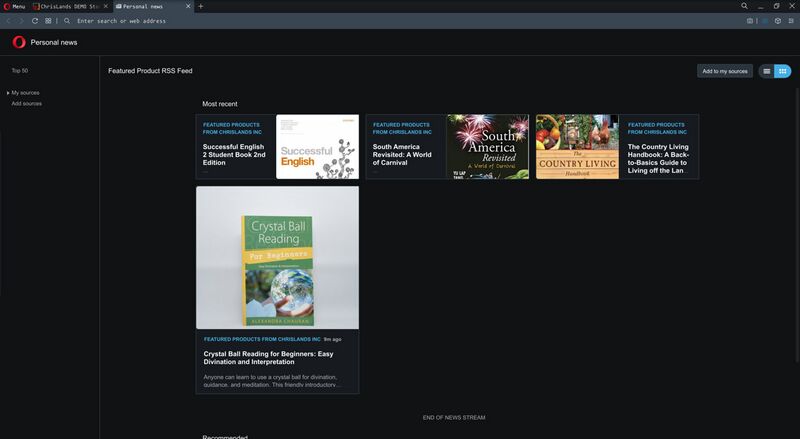Go forward with the forward arrow
This screenshot has height=439, width=800.
click(21, 21)
